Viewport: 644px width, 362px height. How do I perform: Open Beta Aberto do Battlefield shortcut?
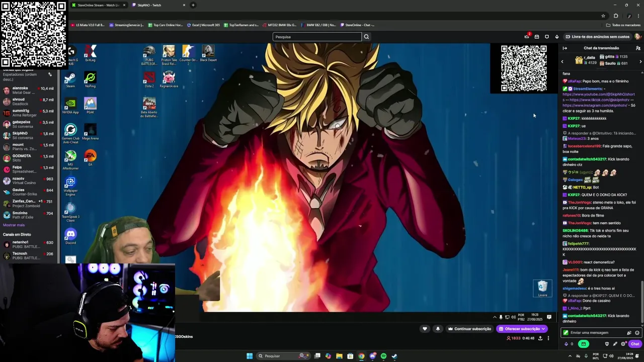click(x=149, y=108)
